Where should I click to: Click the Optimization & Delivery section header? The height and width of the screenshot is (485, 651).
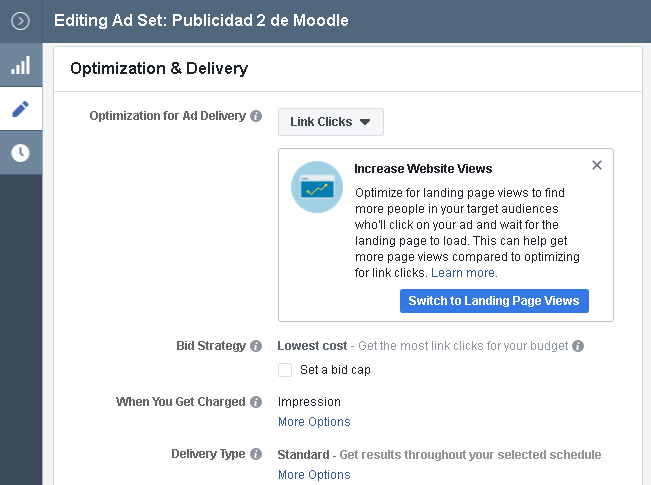(159, 69)
